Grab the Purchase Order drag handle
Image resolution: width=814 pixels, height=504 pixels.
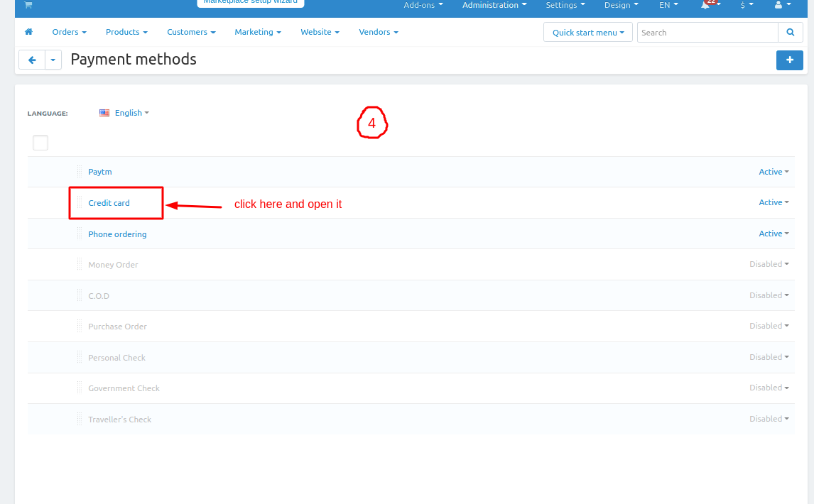coord(80,327)
